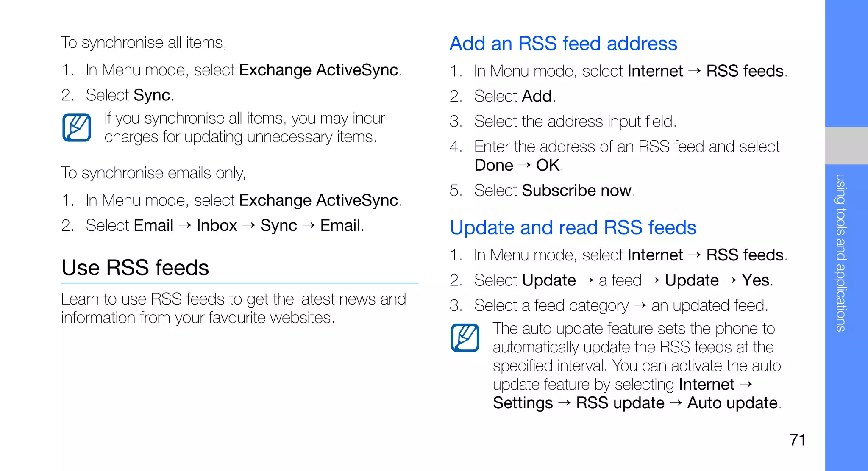Click 'Exchange ActiveSync' step under emails only
Image resolution: width=868 pixels, height=471 pixels.
tap(231, 201)
